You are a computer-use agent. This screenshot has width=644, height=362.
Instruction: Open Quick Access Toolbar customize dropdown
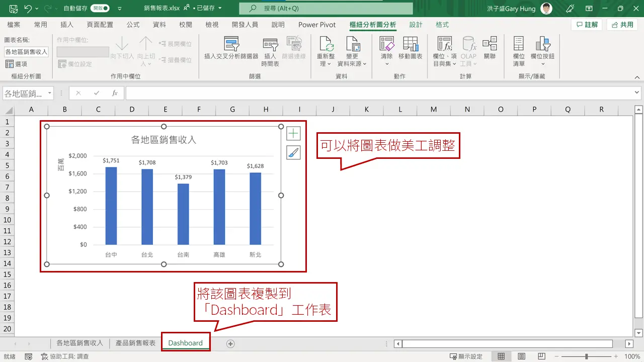(119, 9)
